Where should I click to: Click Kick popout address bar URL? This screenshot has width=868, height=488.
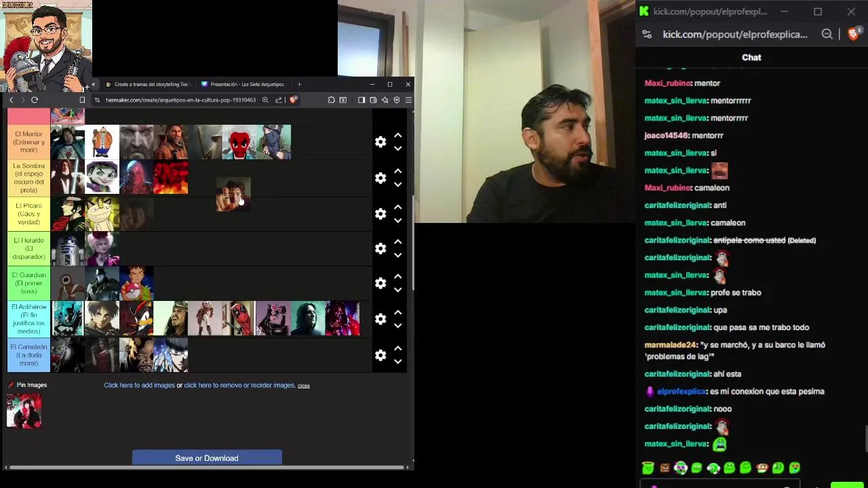[735, 35]
